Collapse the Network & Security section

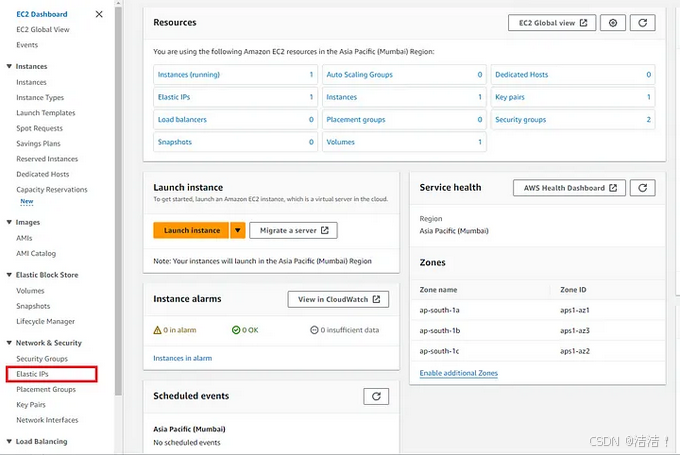(x=9, y=343)
